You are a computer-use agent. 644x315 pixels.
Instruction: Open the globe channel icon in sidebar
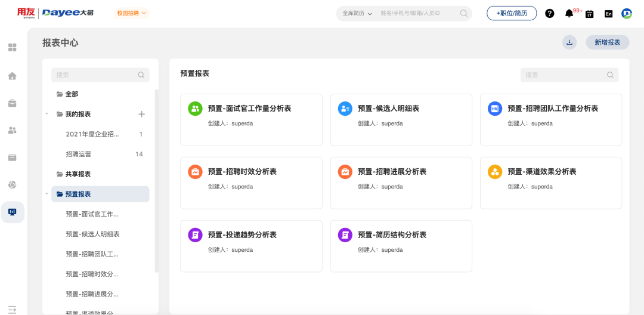pyautogui.click(x=13, y=185)
